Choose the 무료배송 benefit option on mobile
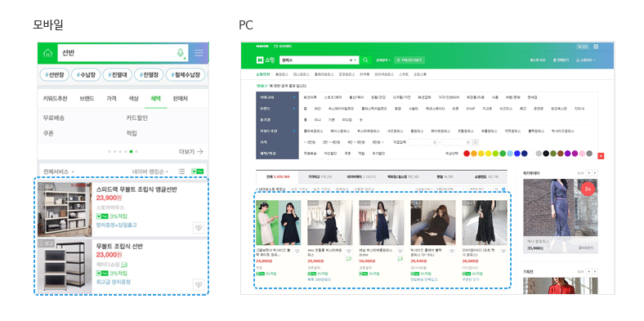The image size is (644, 321). [54, 118]
